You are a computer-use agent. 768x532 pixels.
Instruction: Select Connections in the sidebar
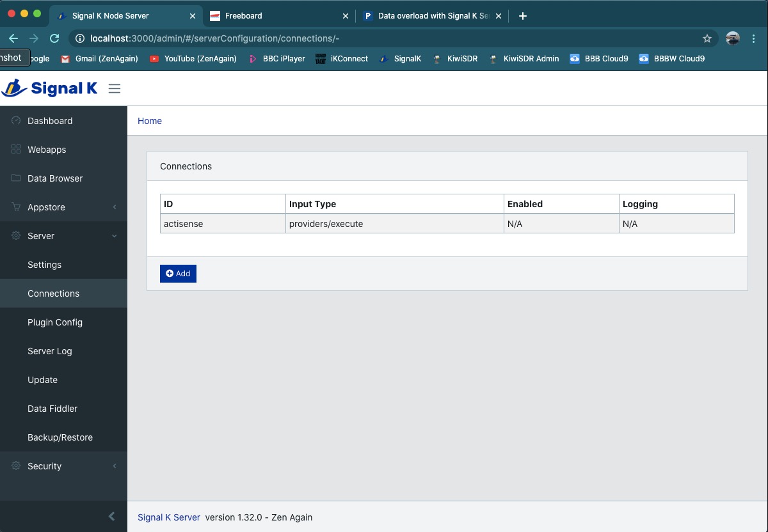click(63, 293)
